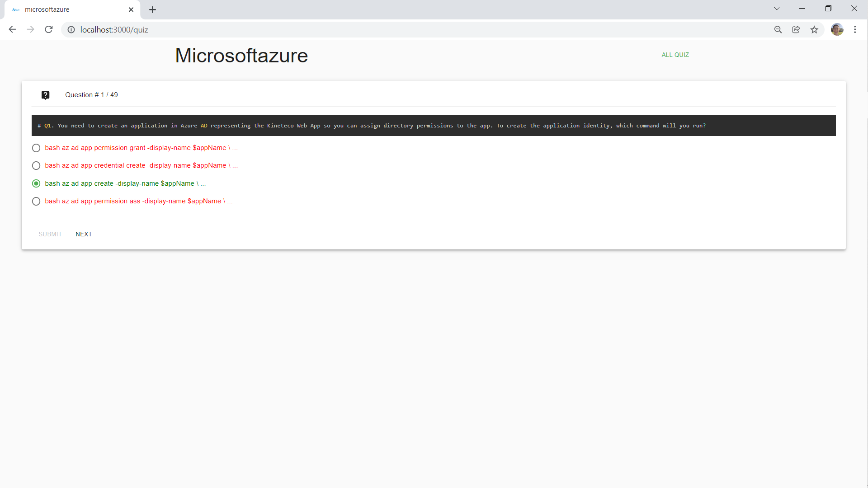Open the zoom magnifier in address bar

[x=778, y=30]
